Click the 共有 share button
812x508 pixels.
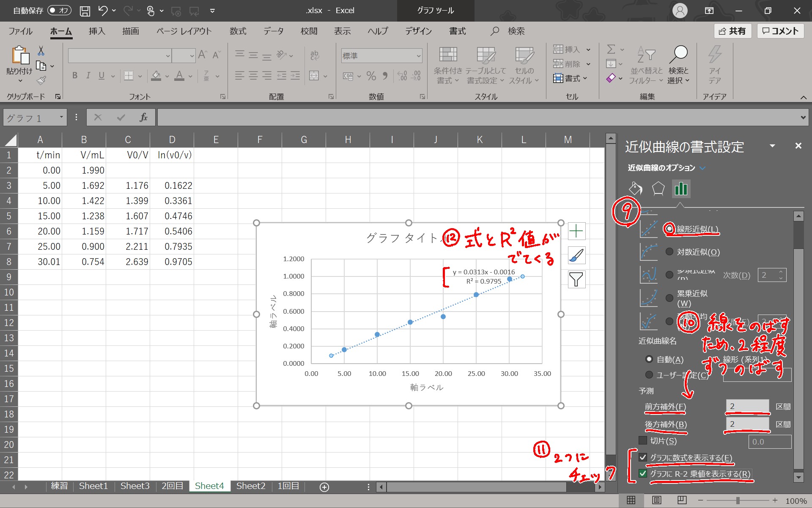pos(732,31)
